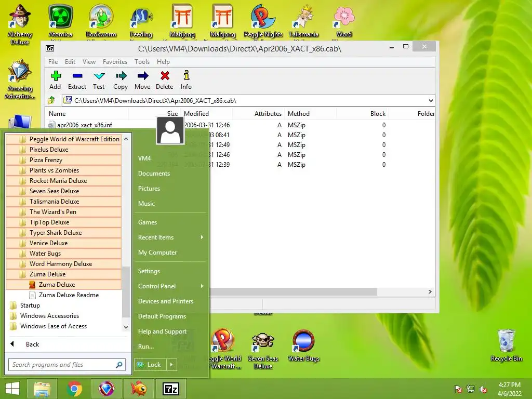Go up one folder level in 7-Zip
The image size is (532, 399).
51,100
